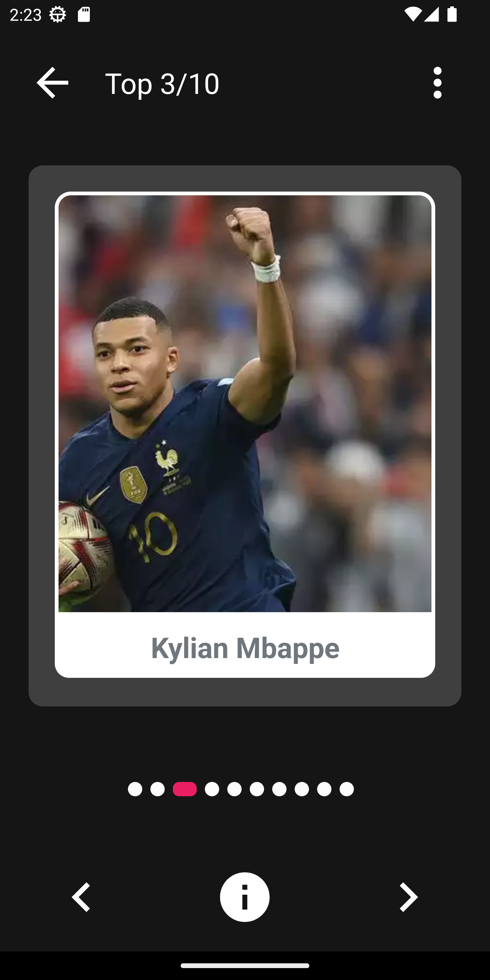Tap the highlighted pink third page indicator
The width and height of the screenshot is (490, 980).
click(x=185, y=789)
